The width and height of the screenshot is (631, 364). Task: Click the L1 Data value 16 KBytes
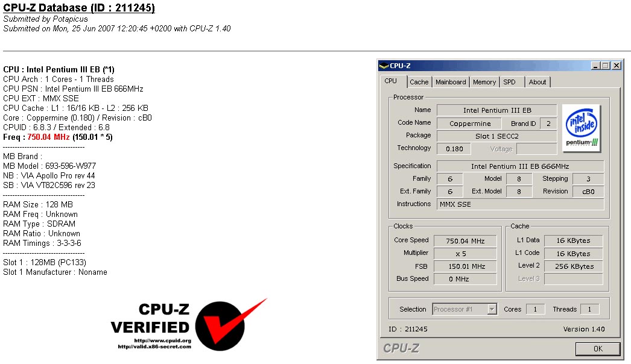coord(574,240)
